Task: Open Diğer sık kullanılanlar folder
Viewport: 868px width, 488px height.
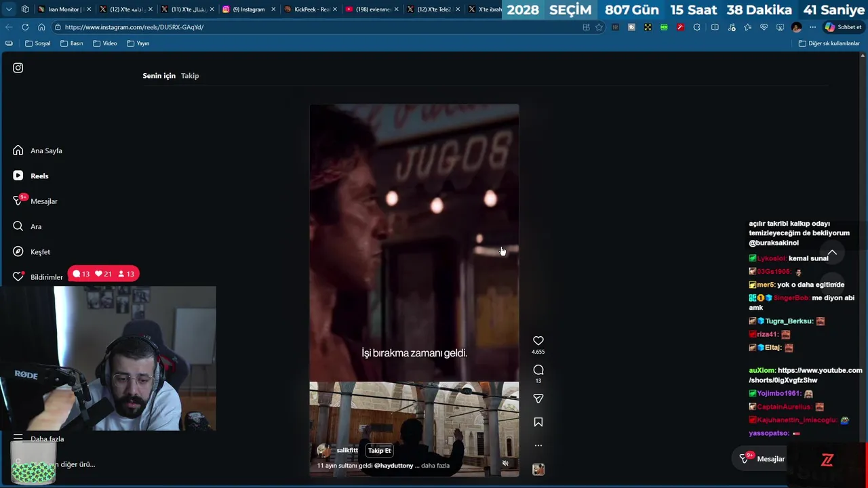Action: click(x=829, y=43)
